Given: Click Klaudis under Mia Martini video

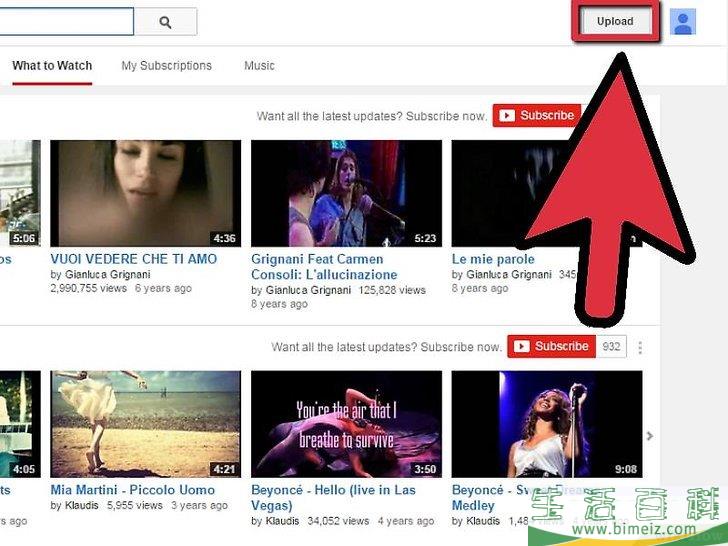Looking at the screenshot, I should (x=82, y=505).
